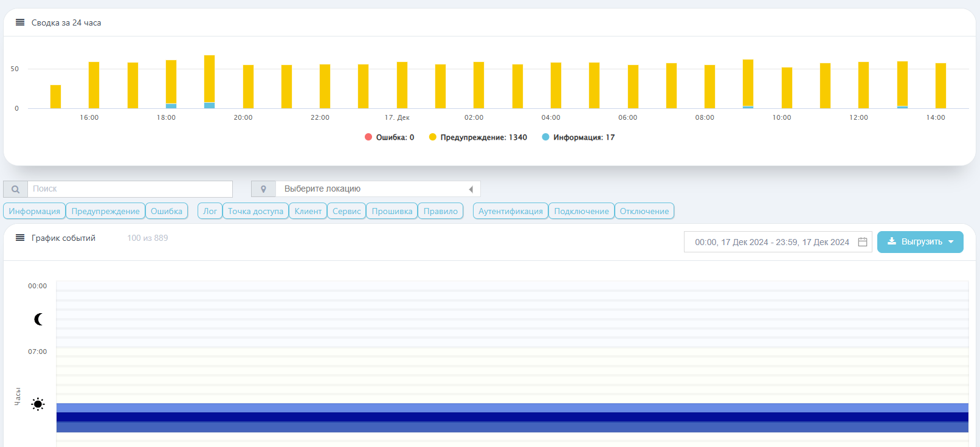Toggle Предупреждение series in chart legend
The image size is (980, 447).
(478, 137)
